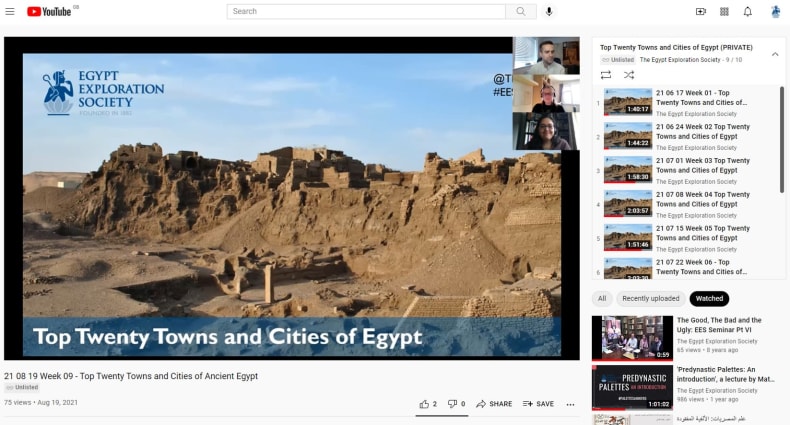Click channel name under Predynastic Palettes
The width and height of the screenshot is (790, 425).
coord(717,390)
